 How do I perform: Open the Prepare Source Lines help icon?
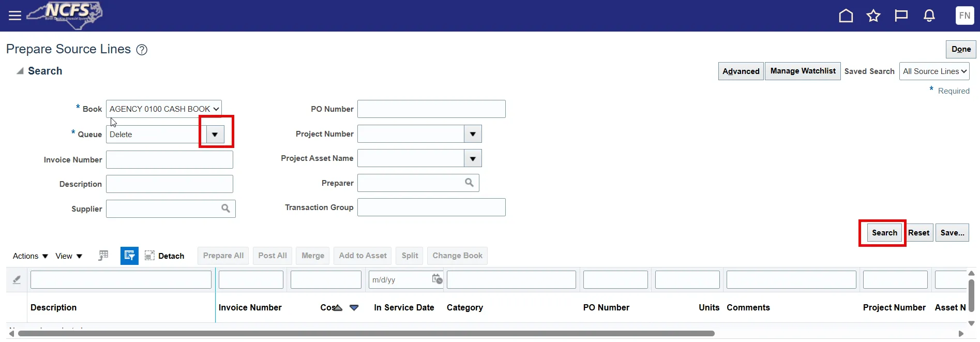point(142,50)
